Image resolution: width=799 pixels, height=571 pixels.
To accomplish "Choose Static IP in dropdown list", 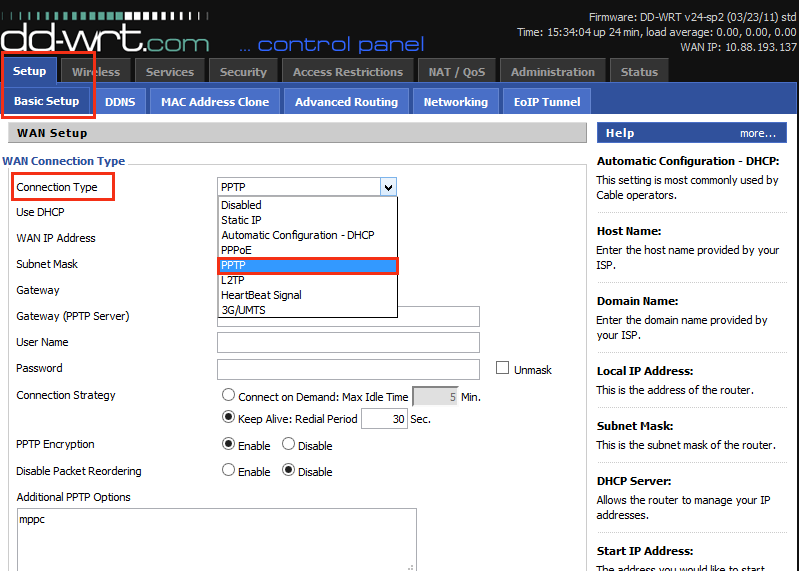I will (x=241, y=220).
